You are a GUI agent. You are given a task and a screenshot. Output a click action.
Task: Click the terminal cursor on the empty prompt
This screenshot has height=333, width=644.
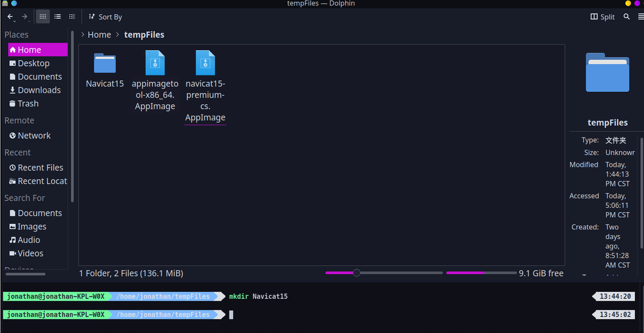click(231, 315)
